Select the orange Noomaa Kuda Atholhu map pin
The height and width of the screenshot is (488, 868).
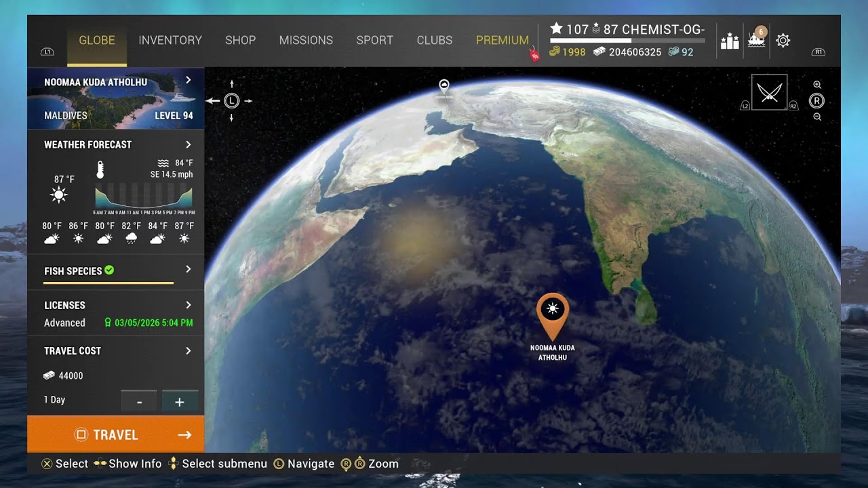click(553, 317)
